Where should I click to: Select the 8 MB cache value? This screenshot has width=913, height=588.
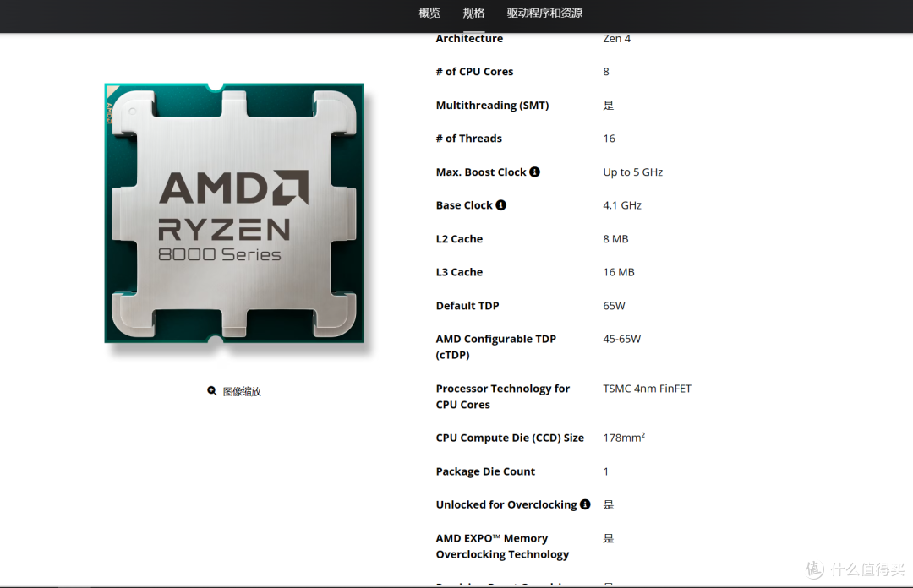pyautogui.click(x=615, y=239)
